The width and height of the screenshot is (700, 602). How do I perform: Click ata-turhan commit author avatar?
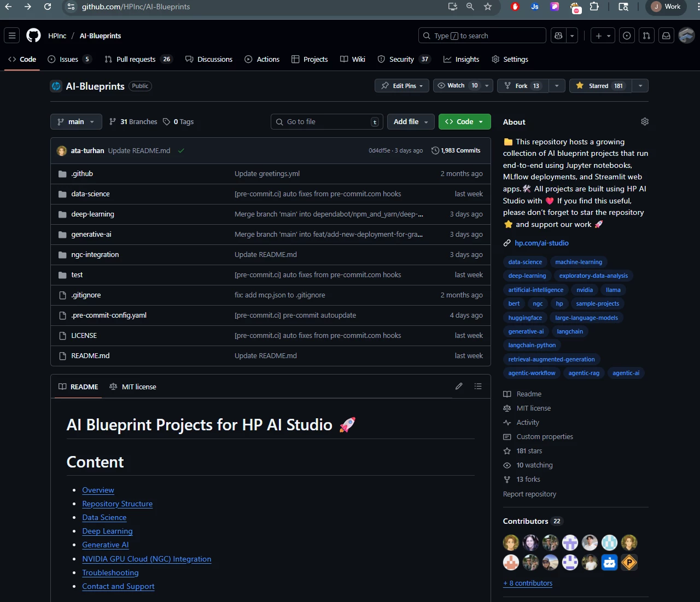62,150
